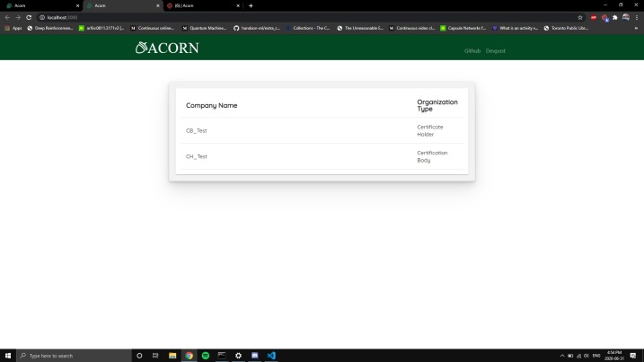Open the taskbar clock and date
644x362 pixels.
pyautogui.click(x=614, y=356)
